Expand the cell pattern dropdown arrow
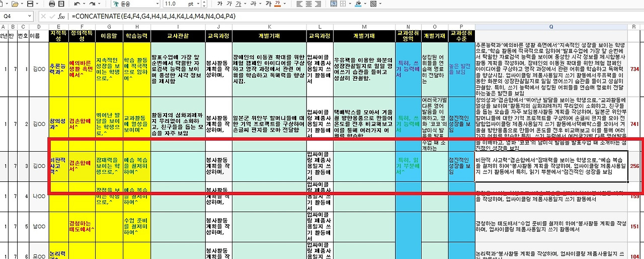 coord(380,4)
